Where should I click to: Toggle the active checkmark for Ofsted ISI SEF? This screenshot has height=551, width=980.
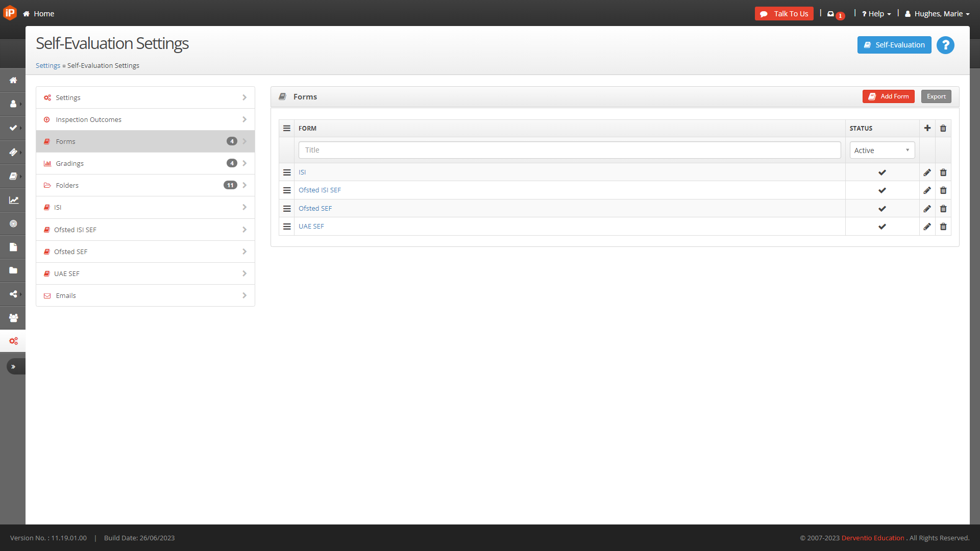pyautogui.click(x=882, y=190)
